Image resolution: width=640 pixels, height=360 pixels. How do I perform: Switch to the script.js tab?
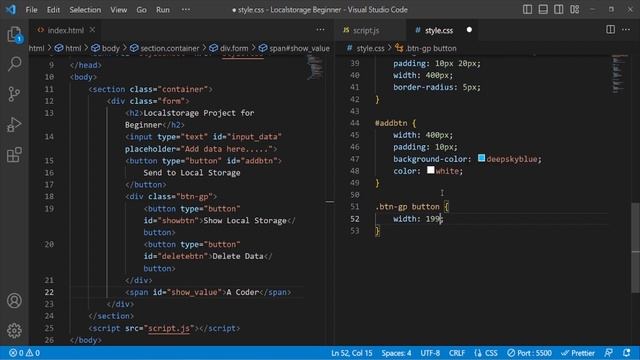(x=366, y=30)
